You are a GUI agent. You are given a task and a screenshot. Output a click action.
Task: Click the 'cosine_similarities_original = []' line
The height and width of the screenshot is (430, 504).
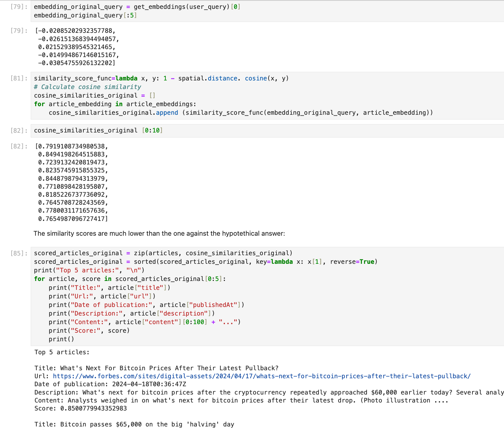(95, 96)
